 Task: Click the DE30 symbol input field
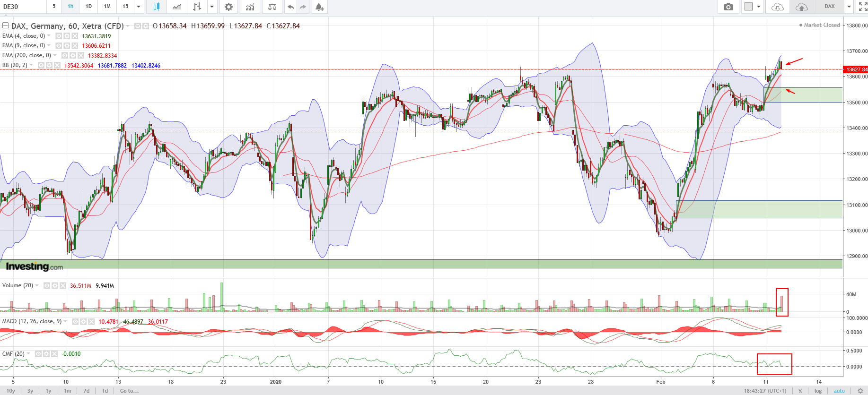click(23, 7)
